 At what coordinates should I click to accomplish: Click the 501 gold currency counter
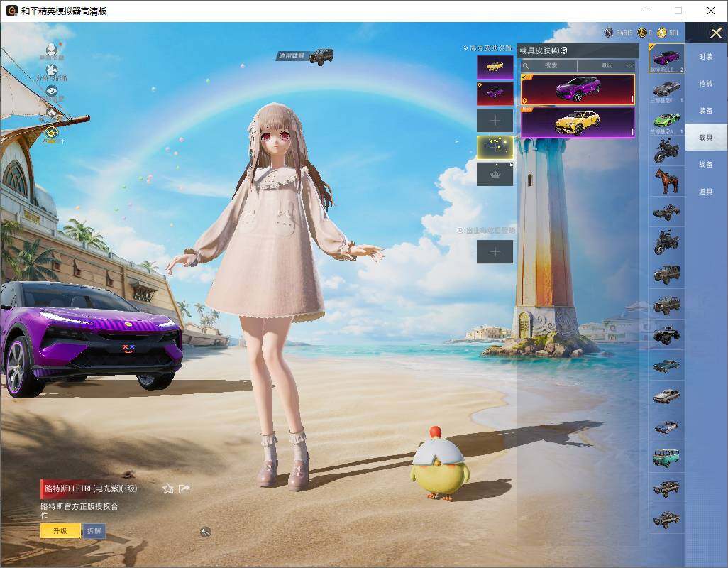(667, 33)
